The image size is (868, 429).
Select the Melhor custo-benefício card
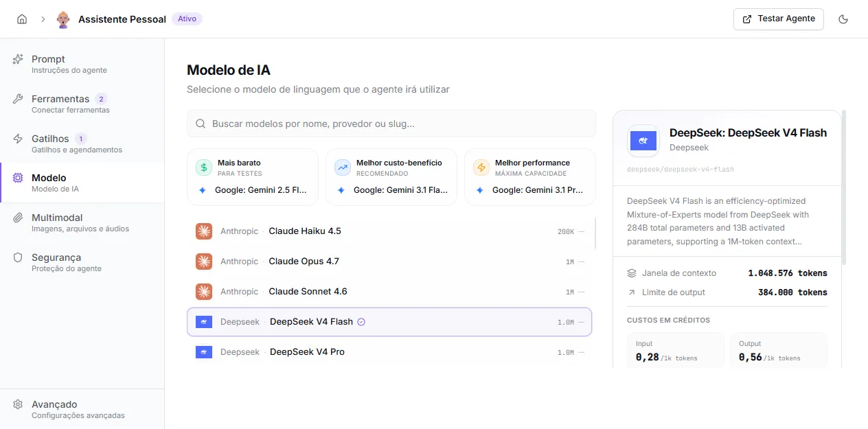coord(391,177)
